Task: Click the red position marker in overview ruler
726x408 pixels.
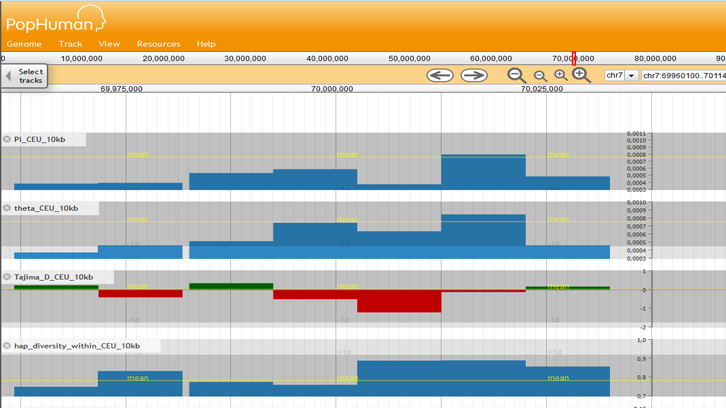Action: [x=574, y=58]
